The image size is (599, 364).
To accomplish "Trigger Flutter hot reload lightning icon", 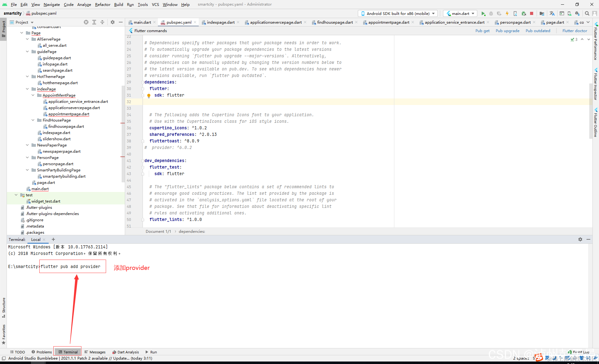I will point(507,13).
